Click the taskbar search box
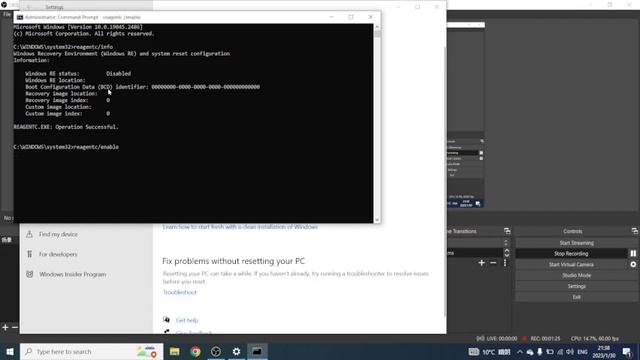The height and width of the screenshot is (360, 640). coord(91,351)
